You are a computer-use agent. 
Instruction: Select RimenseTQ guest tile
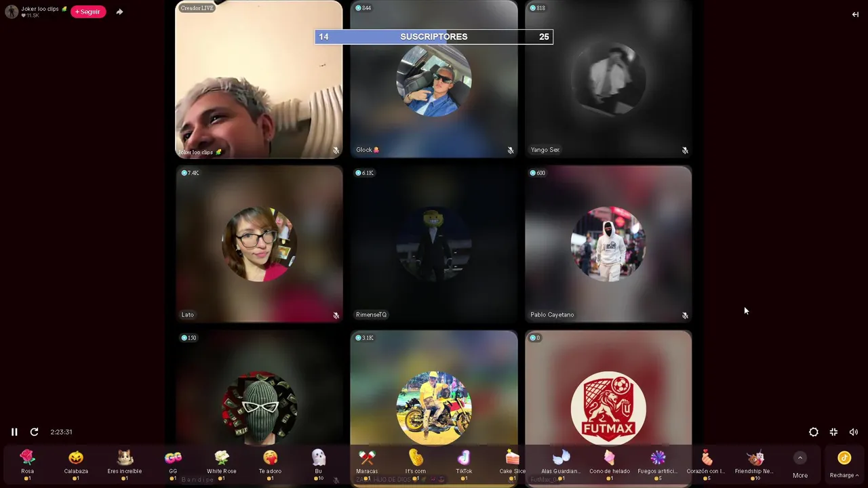[x=434, y=244]
